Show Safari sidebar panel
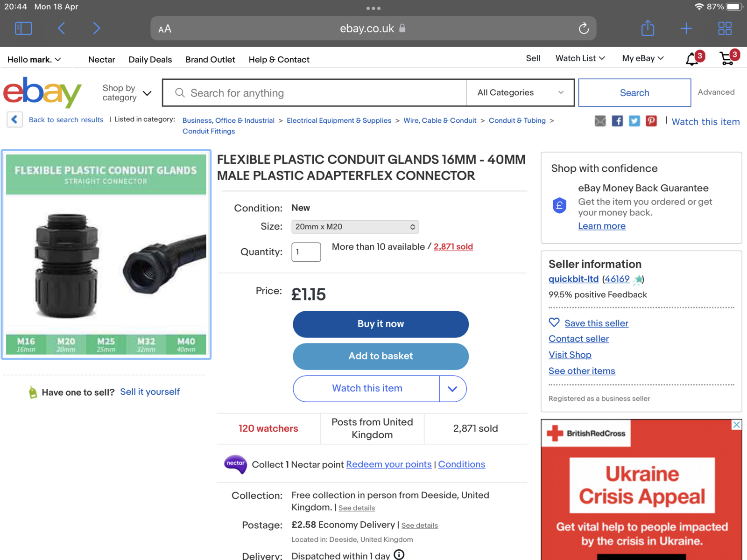This screenshot has height=560, width=747. tap(23, 28)
